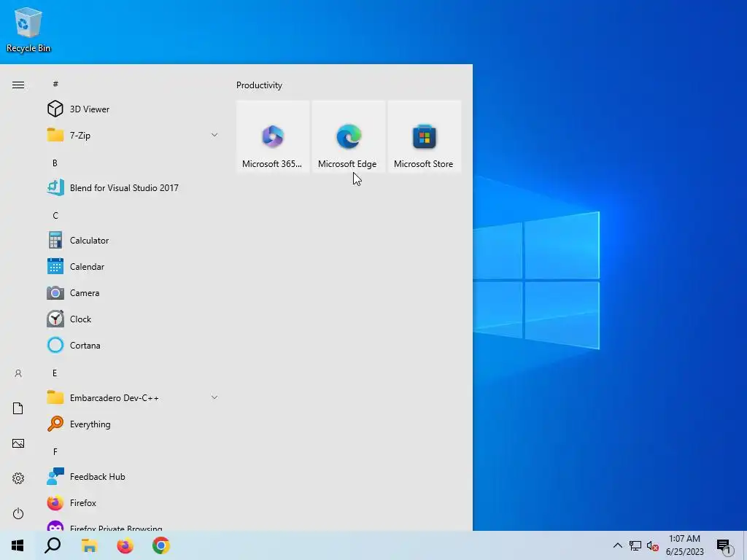Open the Pictures shortcut in the Start sidebar
The width and height of the screenshot is (747, 560).
[x=18, y=443]
